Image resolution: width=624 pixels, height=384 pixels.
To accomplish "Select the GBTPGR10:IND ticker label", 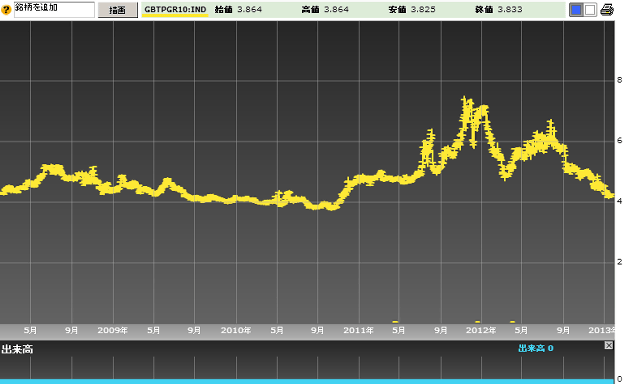I will pos(175,10).
